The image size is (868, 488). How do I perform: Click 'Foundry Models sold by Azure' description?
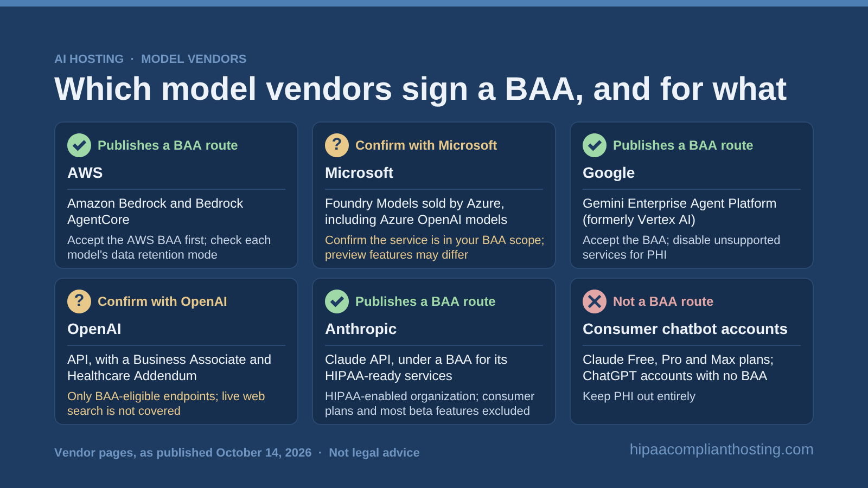click(416, 211)
